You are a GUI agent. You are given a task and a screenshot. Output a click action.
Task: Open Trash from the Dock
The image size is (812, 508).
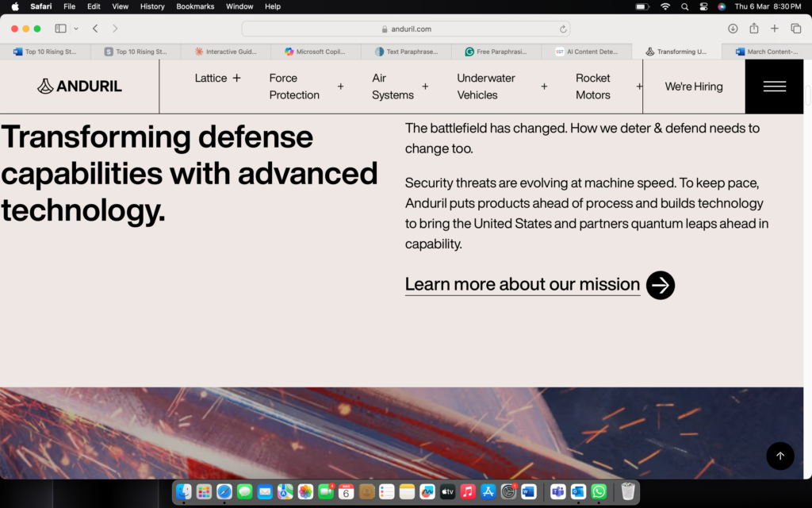click(x=628, y=491)
